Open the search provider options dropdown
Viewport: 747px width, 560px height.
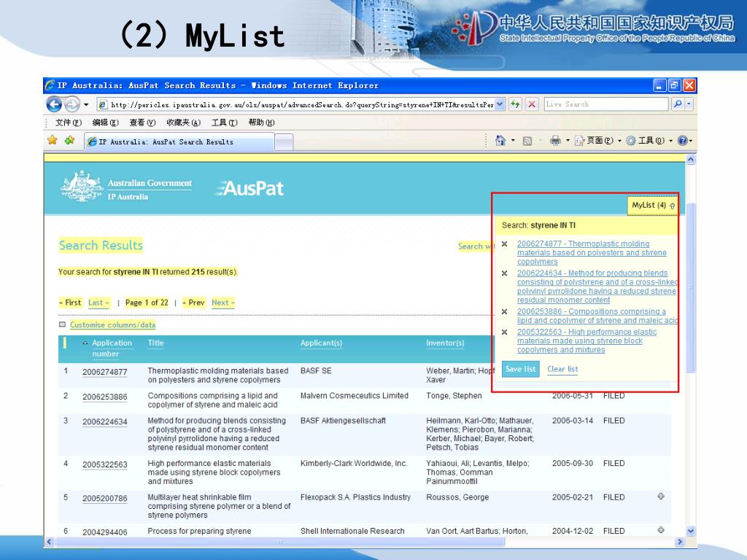pyautogui.click(x=689, y=104)
